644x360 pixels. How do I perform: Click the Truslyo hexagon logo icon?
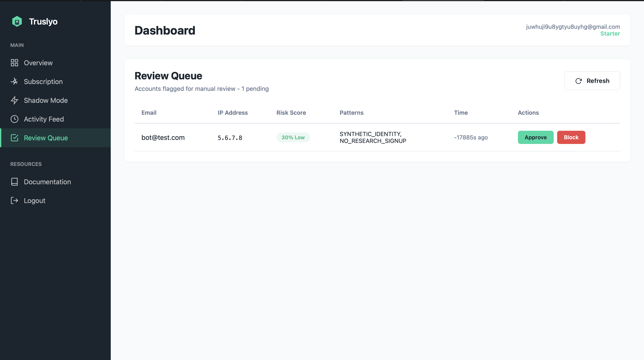[x=17, y=22]
